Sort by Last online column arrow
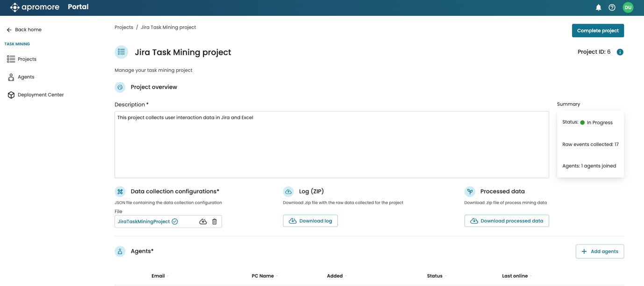This screenshot has width=644, height=286. (x=531, y=276)
